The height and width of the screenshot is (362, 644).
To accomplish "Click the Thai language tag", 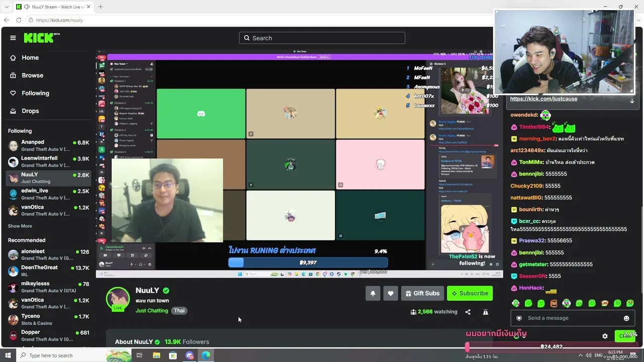I will [180, 311].
